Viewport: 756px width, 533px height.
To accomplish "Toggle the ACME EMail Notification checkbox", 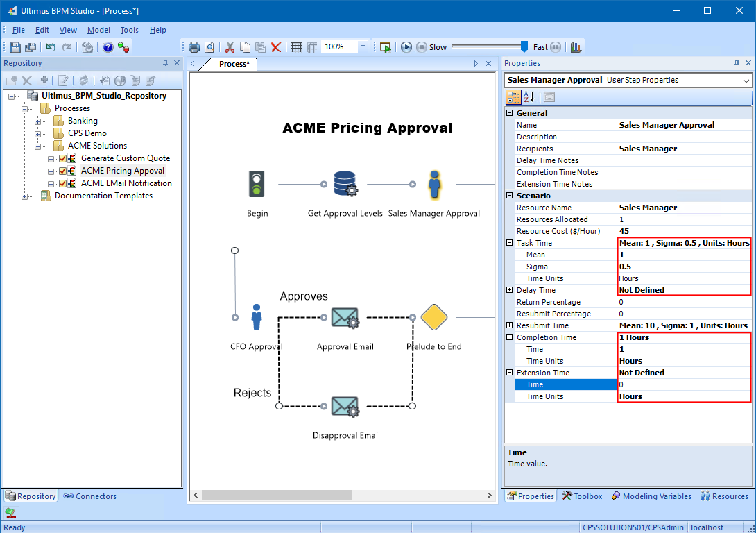I will pos(63,183).
